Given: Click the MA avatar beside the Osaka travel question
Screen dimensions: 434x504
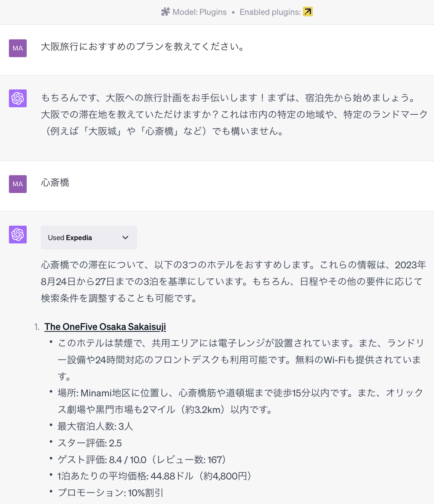Looking at the screenshot, I should point(18,48).
